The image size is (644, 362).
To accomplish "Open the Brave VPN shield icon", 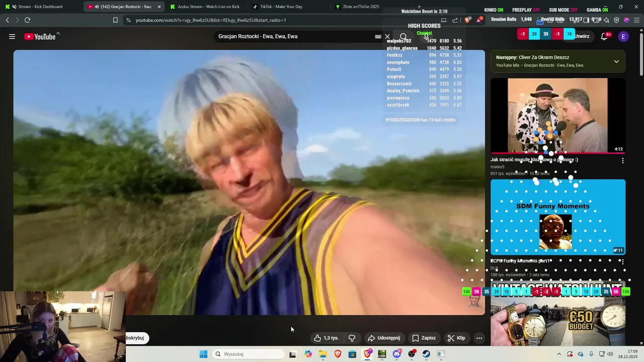I will click(x=616, y=20).
